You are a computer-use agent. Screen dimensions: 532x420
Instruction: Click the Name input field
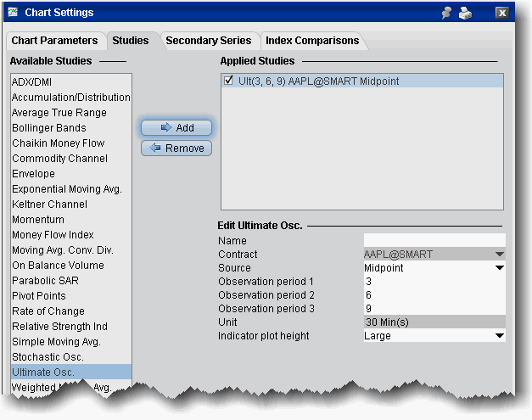[434, 240]
